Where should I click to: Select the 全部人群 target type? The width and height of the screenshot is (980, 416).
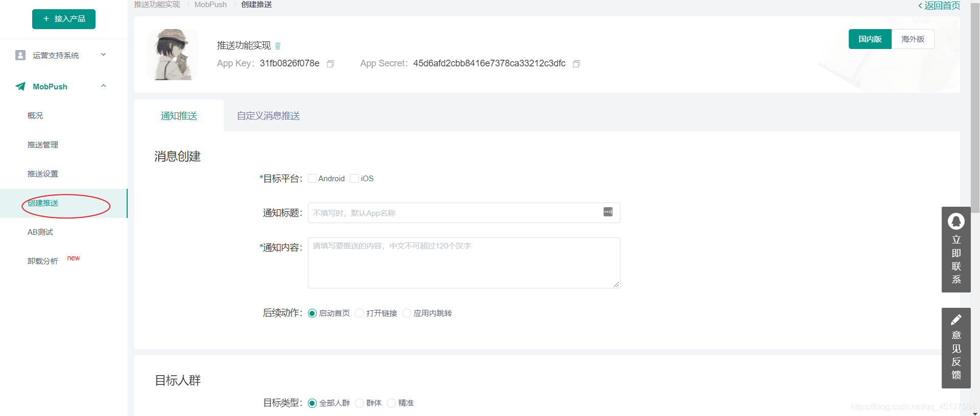point(312,403)
